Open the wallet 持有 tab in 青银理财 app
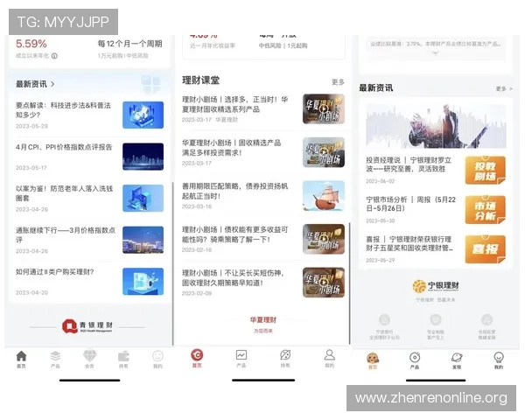The width and height of the screenshot is (525, 420). [123, 360]
